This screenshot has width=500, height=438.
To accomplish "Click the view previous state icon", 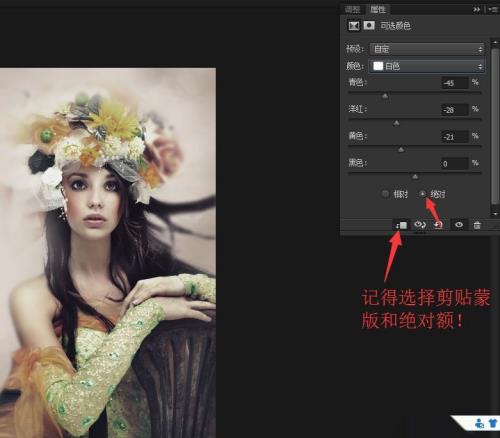I will (420, 225).
